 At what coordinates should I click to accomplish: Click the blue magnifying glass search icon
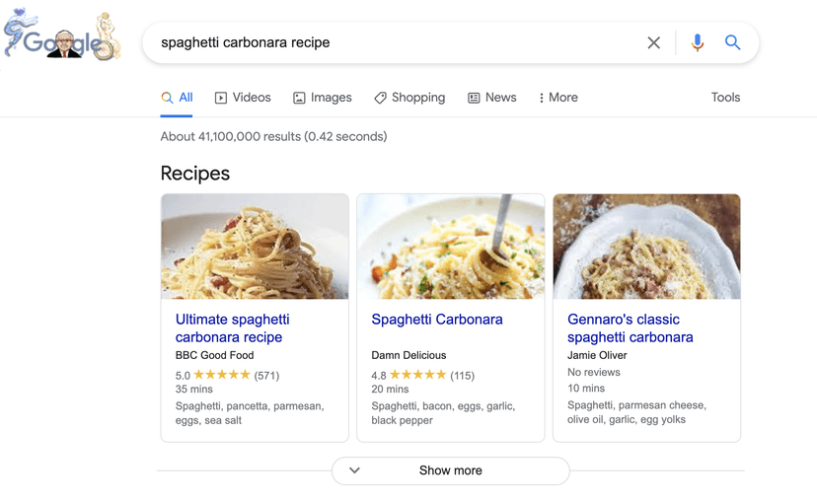coord(732,42)
